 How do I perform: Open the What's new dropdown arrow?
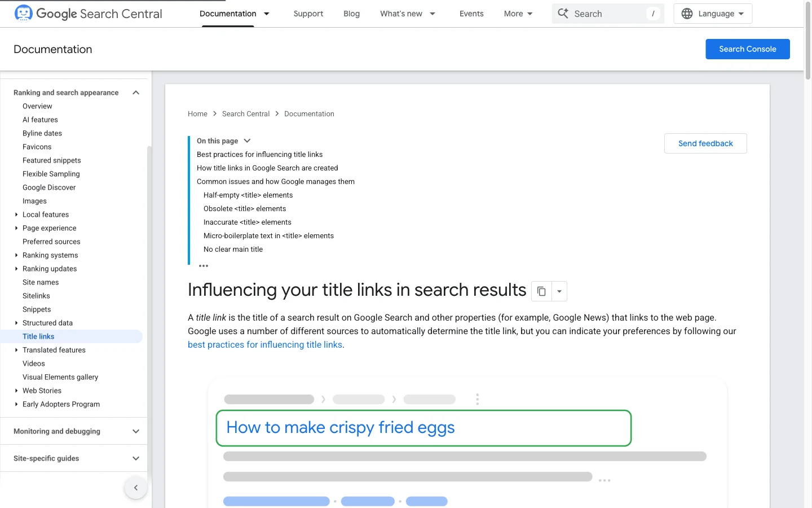coord(433,14)
